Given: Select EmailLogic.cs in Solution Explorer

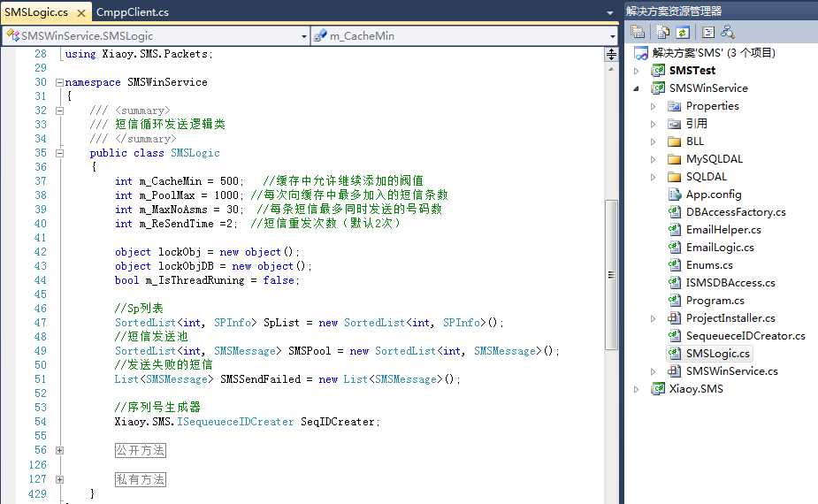Looking at the screenshot, I should click(720, 248).
